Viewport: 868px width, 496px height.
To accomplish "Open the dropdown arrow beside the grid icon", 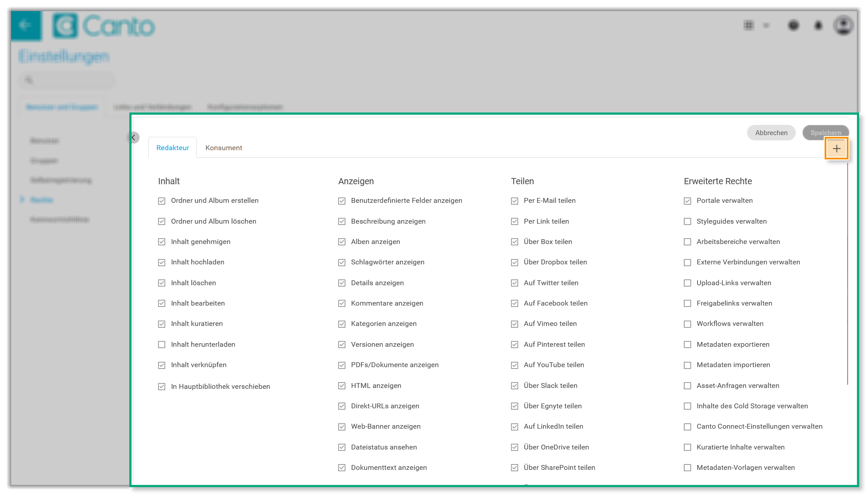I will coord(766,26).
